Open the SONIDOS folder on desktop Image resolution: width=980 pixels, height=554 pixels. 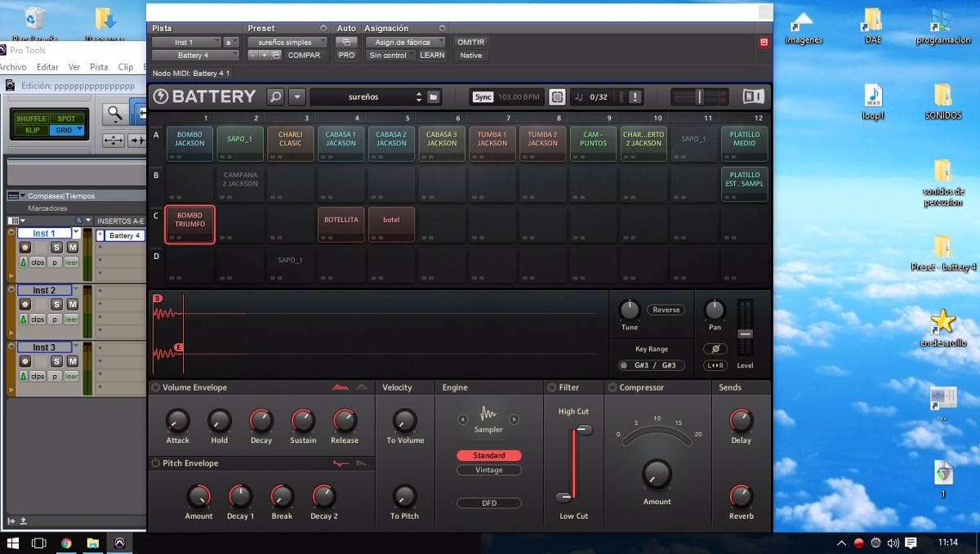coord(943,102)
